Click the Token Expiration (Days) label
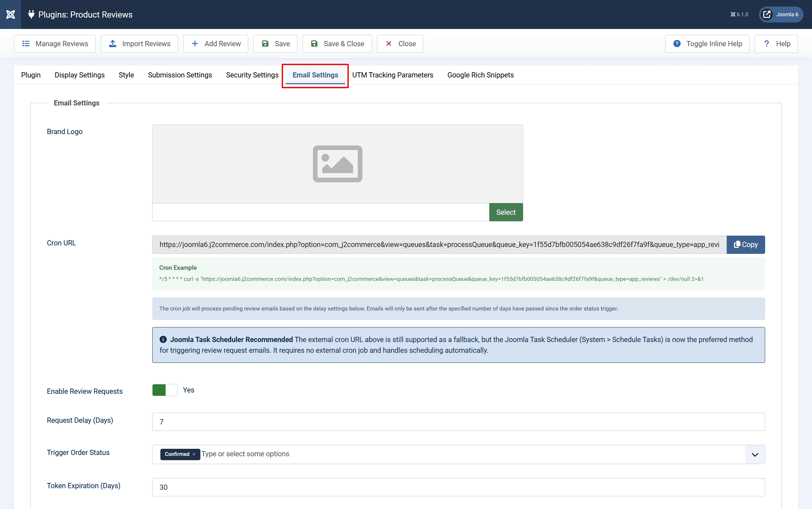 coord(84,486)
